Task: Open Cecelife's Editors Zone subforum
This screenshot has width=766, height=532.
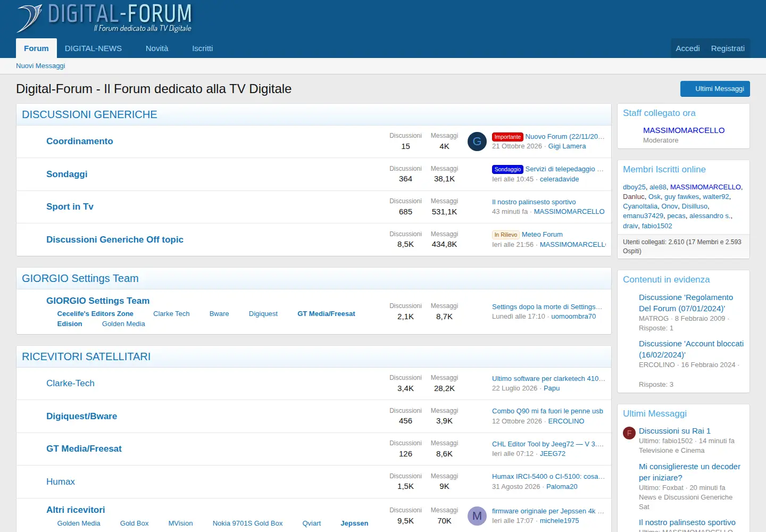Action: click(95, 314)
